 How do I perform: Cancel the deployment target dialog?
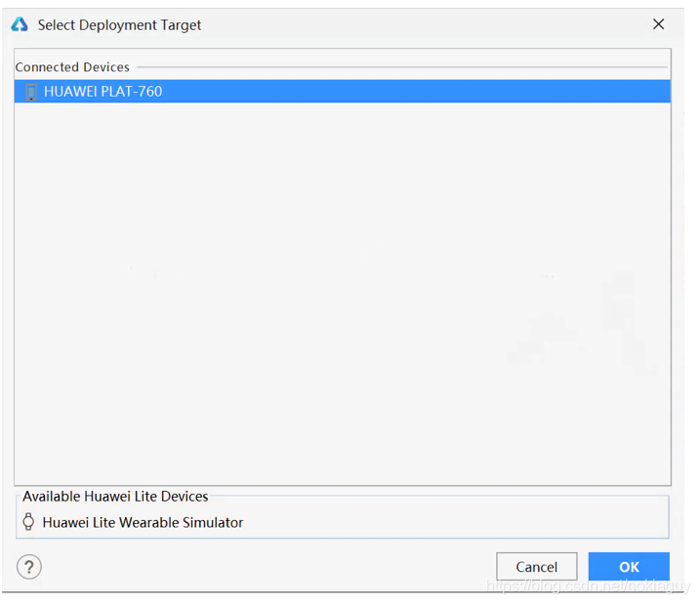(536, 567)
